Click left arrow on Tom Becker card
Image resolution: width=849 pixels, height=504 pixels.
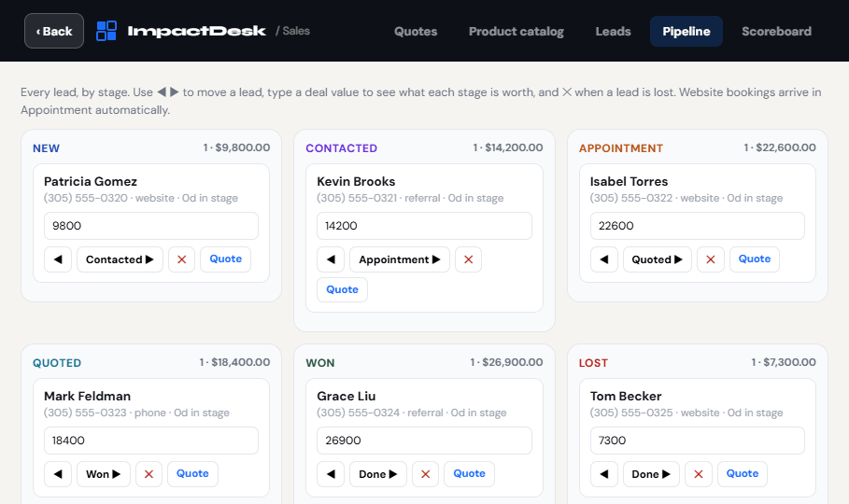pyautogui.click(x=604, y=474)
